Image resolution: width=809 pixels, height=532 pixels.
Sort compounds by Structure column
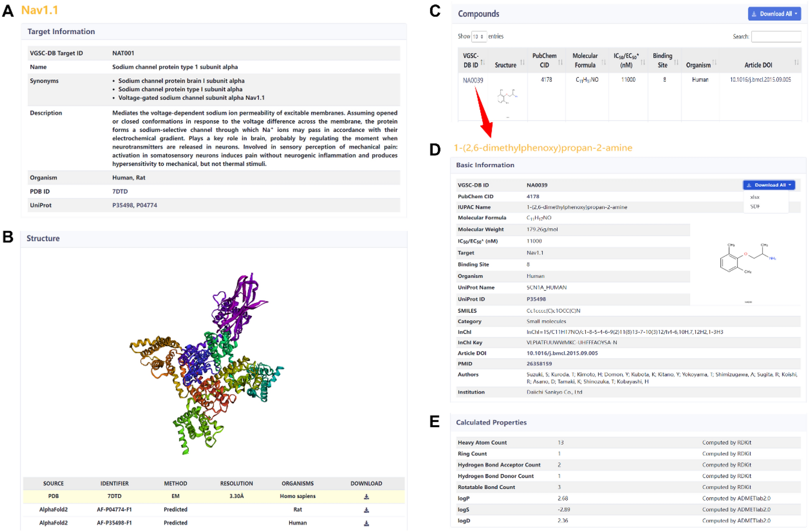click(x=522, y=62)
